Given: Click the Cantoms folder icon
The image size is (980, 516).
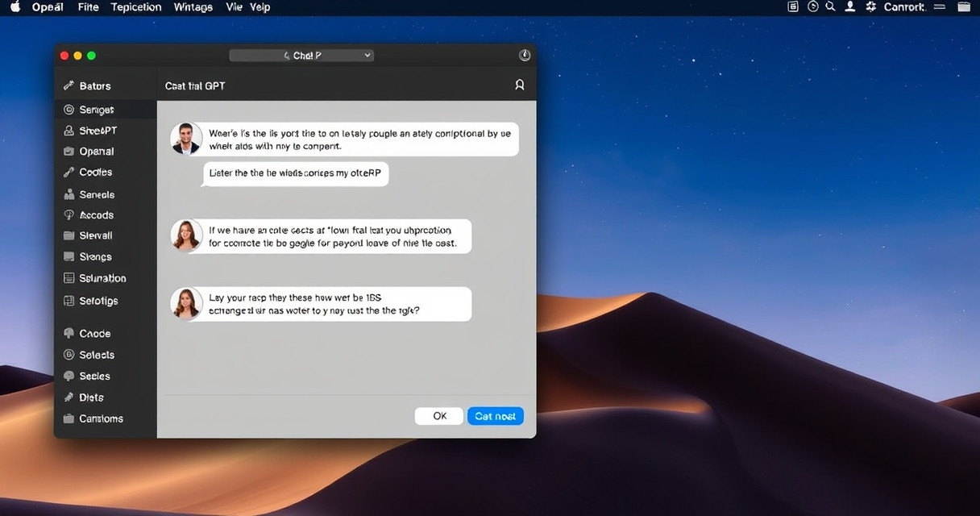Looking at the screenshot, I should click(69, 418).
